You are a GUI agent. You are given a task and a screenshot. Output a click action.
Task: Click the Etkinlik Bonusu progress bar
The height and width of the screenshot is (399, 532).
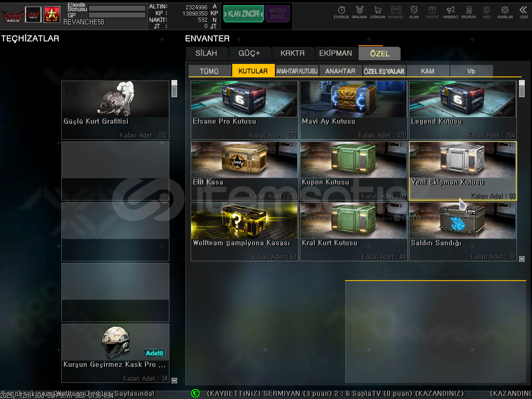(117, 8)
